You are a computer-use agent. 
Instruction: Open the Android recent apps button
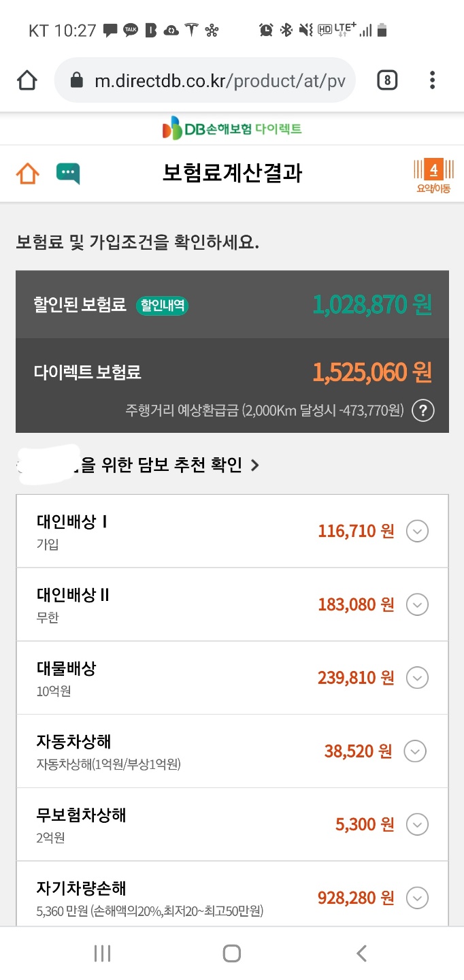102,953
